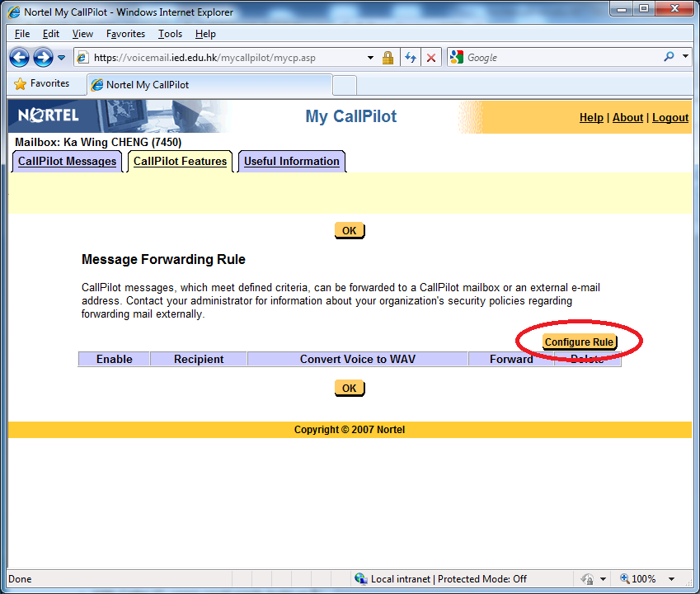Click the Enable column header

tap(115, 359)
